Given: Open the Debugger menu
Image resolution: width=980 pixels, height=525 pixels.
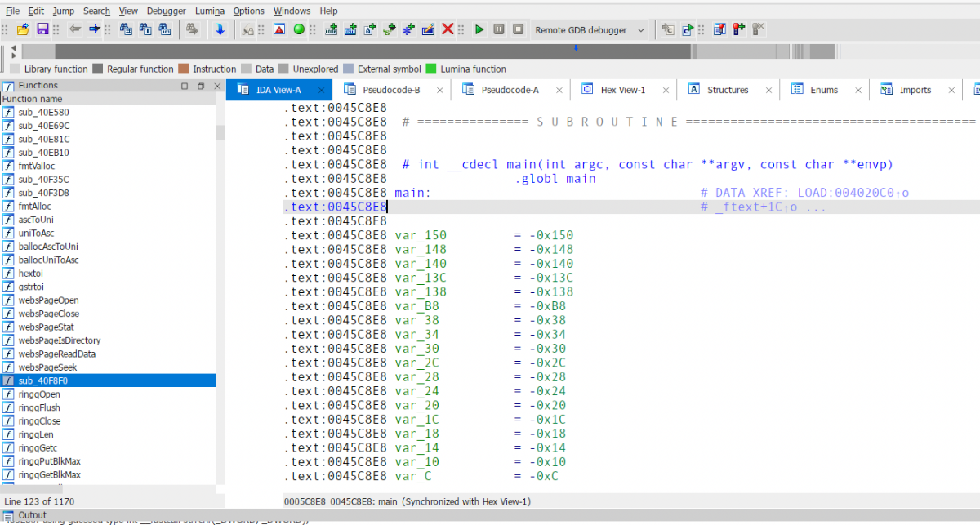Looking at the screenshot, I should pyautogui.click(x=167, y=11).
